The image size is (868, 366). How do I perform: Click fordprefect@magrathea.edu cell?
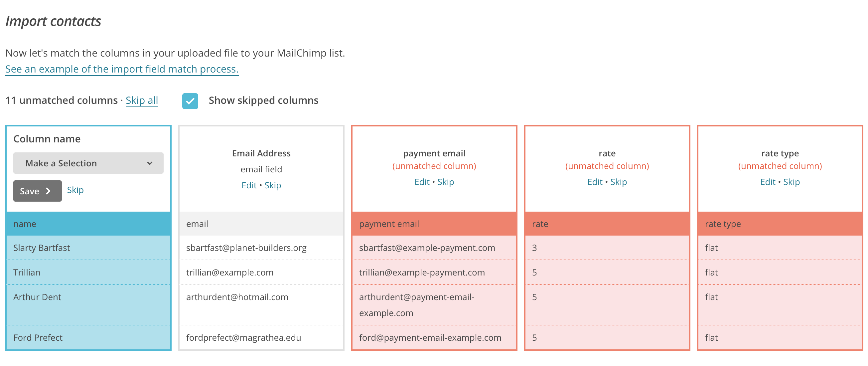[261, 337]
